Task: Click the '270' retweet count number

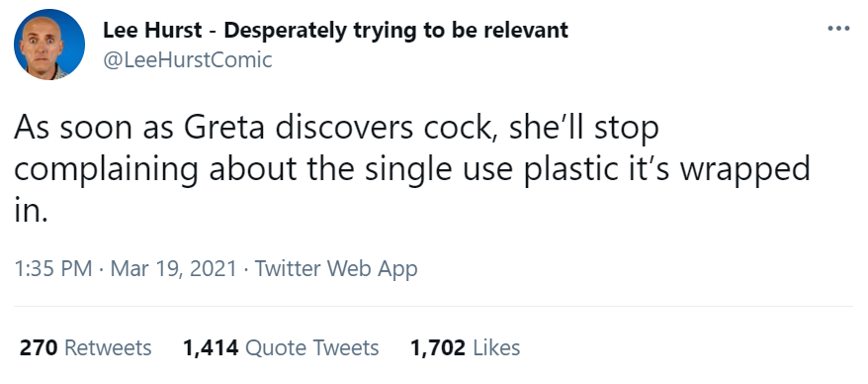Action: tap(39, 348)
